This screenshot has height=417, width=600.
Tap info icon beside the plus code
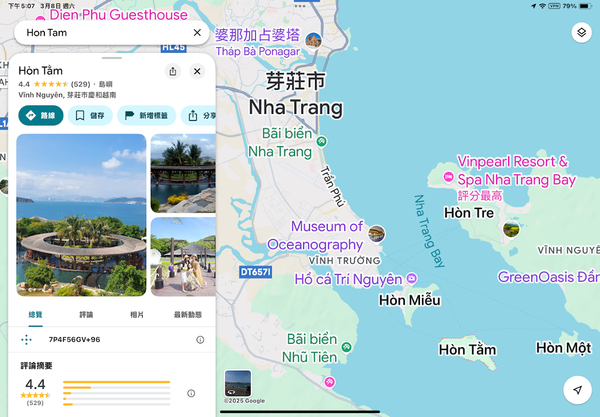(200, 340)
